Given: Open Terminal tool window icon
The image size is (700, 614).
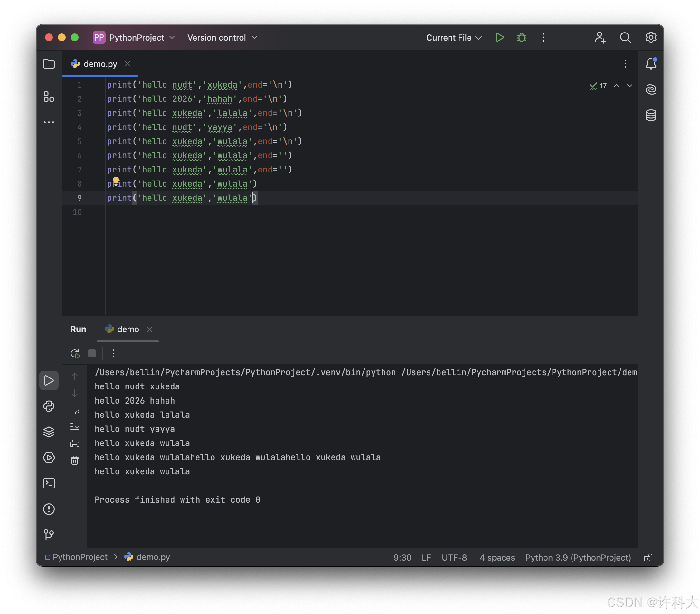Looking at the screenshot, I should [49, 483].
